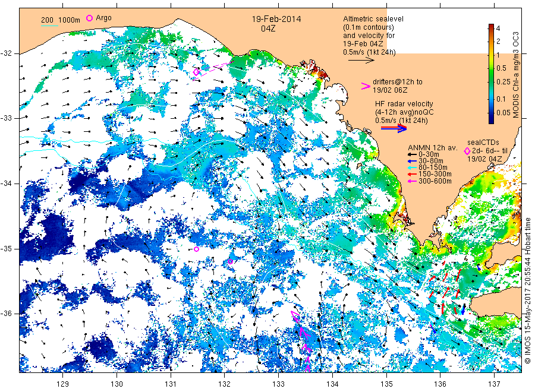535x392 pixels.
Task: Click the colorbar tick value '0.05'
Action: tap(503, 112)
